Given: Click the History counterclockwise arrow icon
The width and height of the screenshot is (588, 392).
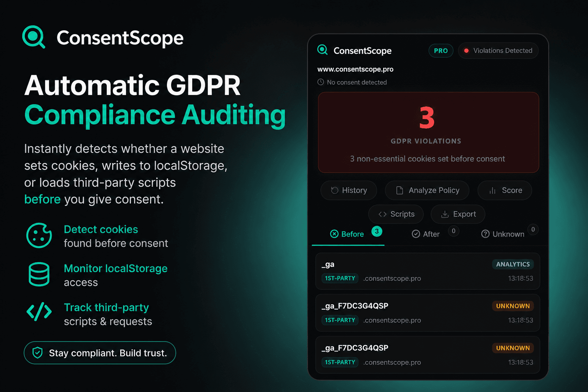Looking at the screenshot, I should tap(335, 190).
